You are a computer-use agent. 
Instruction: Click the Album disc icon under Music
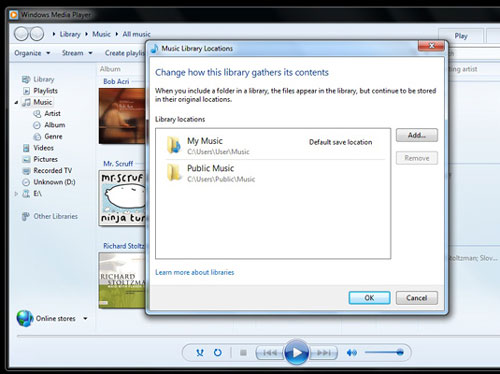pos(37,125)
